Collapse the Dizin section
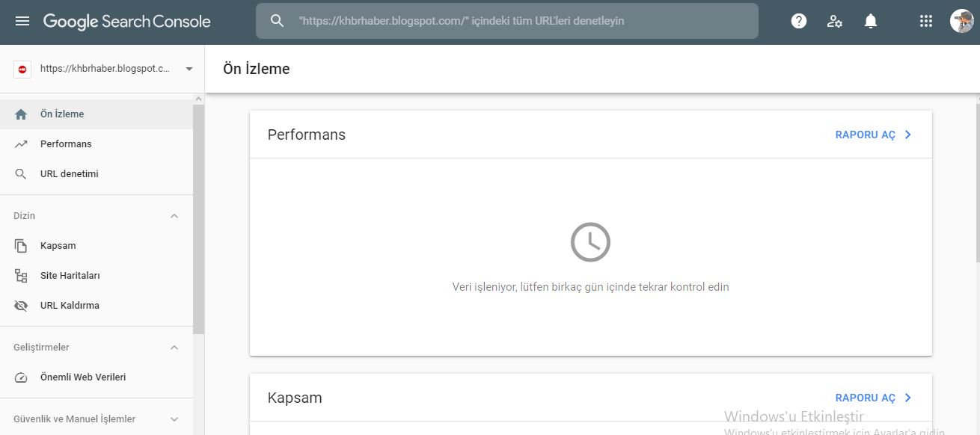Screen dimensions: 980x435 (174, 216)
